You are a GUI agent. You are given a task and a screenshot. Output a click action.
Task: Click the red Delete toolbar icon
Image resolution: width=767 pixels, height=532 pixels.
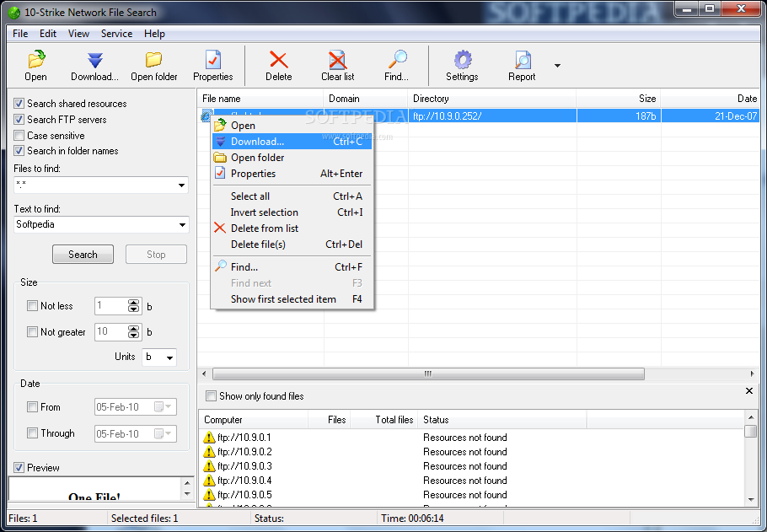(279, 60)
